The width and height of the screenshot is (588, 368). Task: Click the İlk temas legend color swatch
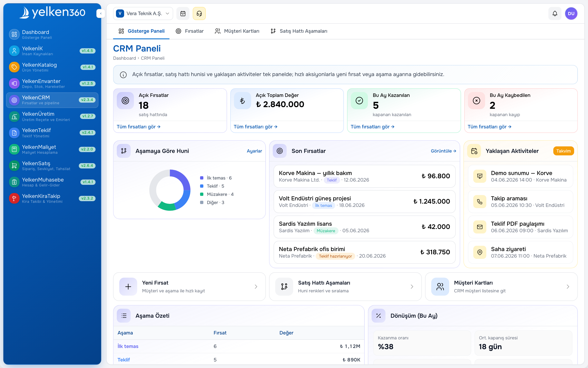coord(202,178)
